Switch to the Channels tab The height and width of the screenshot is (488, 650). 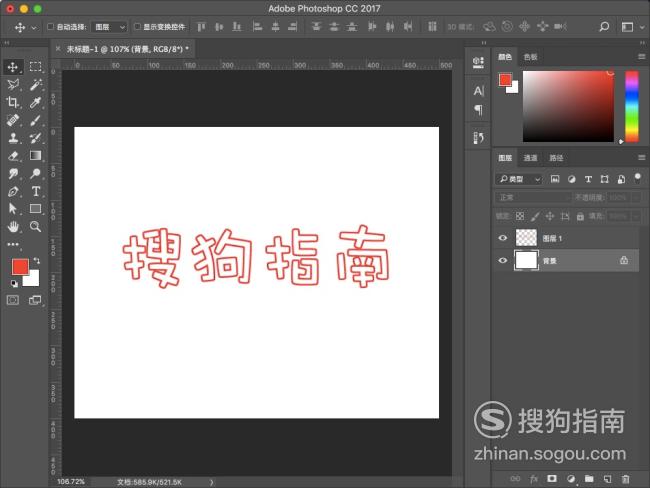(530, 158)
